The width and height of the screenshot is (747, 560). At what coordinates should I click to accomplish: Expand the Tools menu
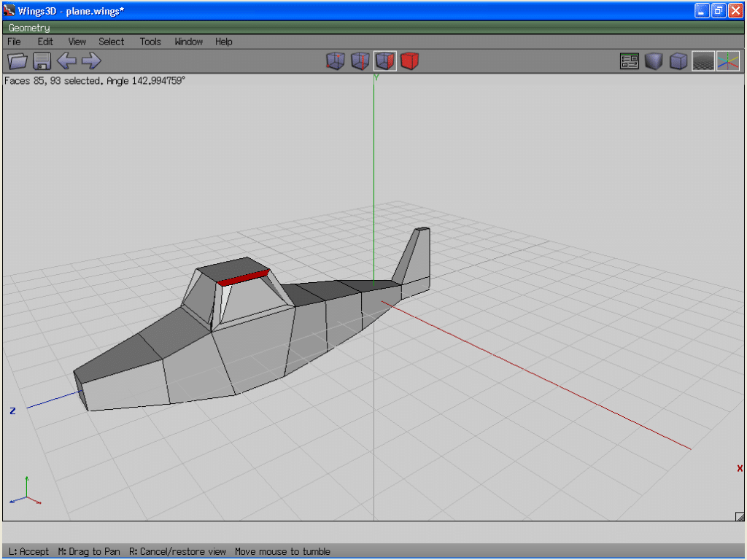(x=150, y=42)
